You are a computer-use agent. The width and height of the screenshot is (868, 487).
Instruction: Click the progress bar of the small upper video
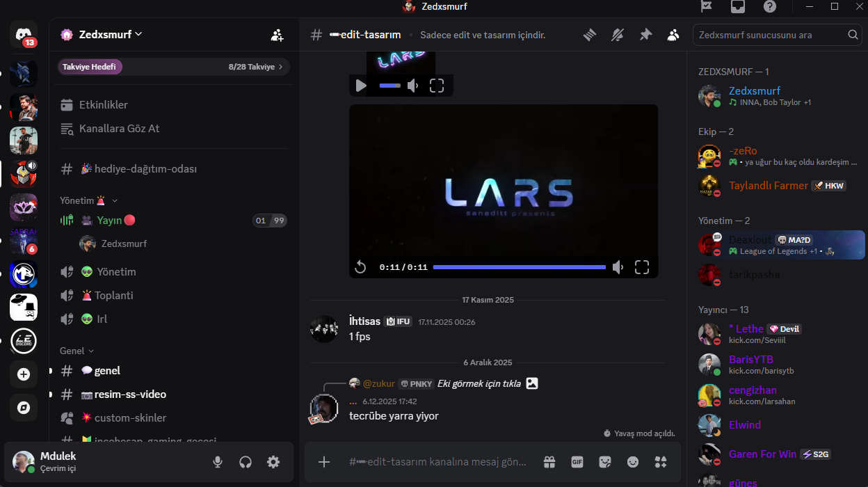[390, 86]
